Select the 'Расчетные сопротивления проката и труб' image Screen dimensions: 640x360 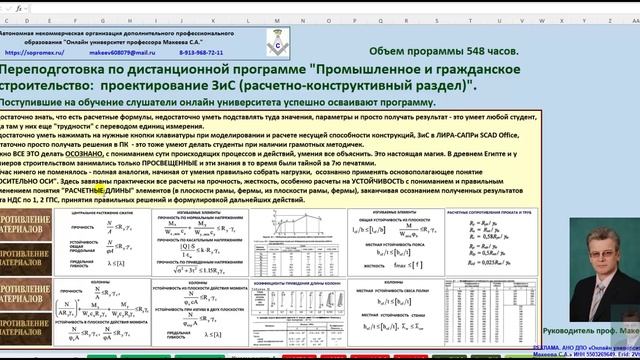click(x=491, y=242)
